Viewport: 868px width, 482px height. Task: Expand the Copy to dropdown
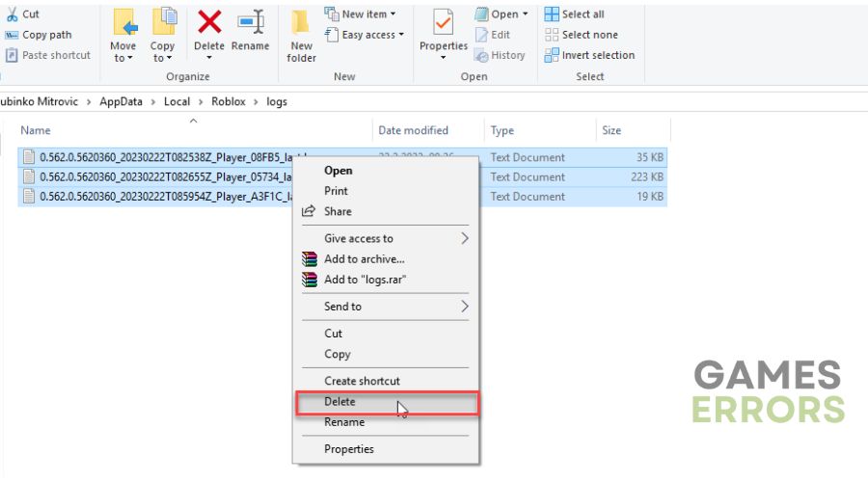click(162, 51)
